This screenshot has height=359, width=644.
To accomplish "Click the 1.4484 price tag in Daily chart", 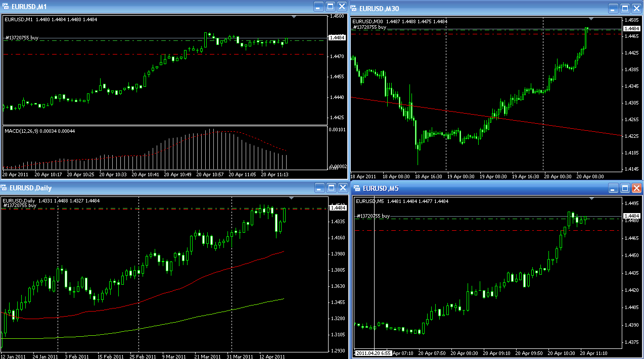I will tap(338, 208).
